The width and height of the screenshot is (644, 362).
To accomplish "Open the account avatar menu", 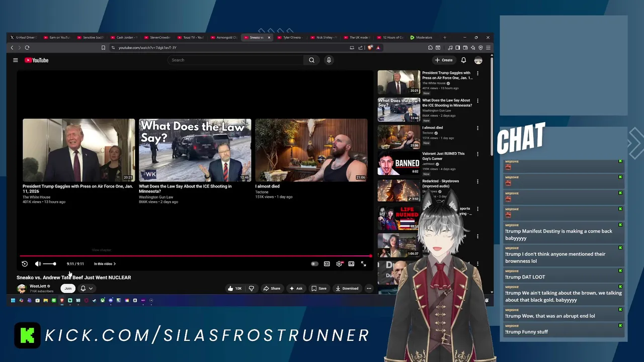I will (x=478, y=60).
